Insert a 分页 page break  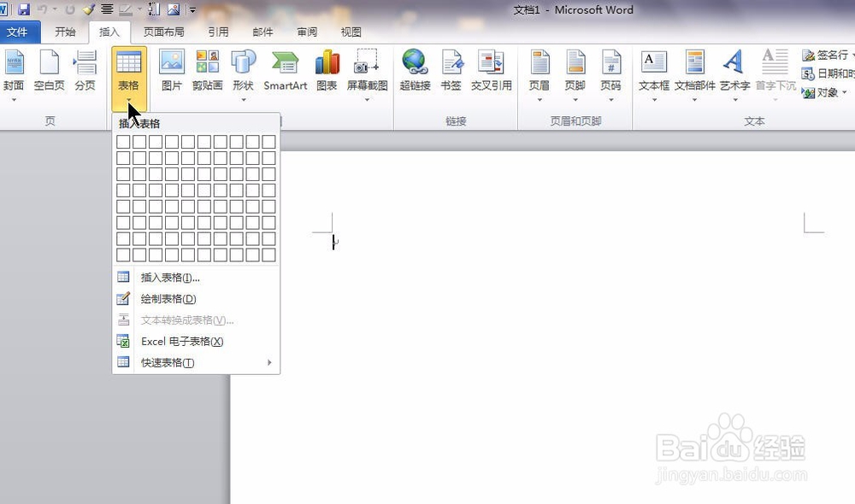(85, 70)
